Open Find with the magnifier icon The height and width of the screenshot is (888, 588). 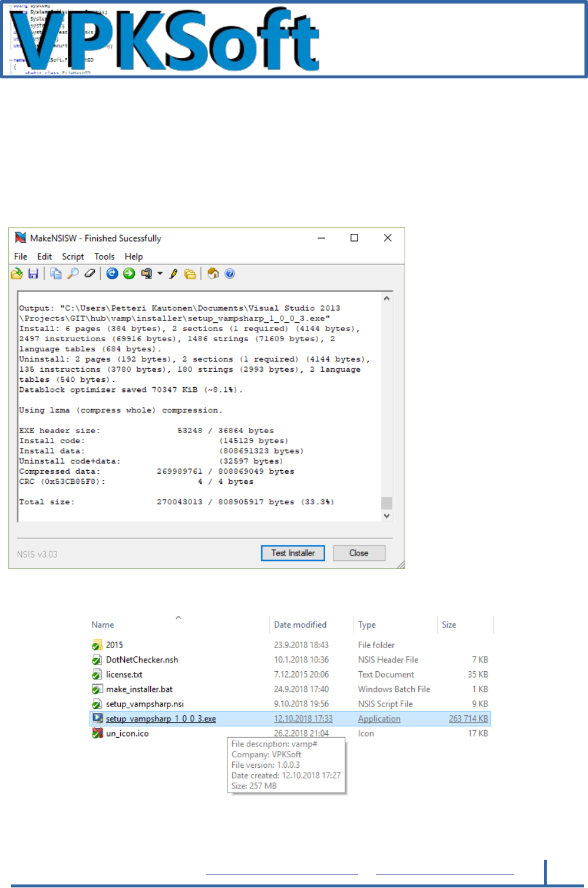pyautogui.click(x=73, y=273)
